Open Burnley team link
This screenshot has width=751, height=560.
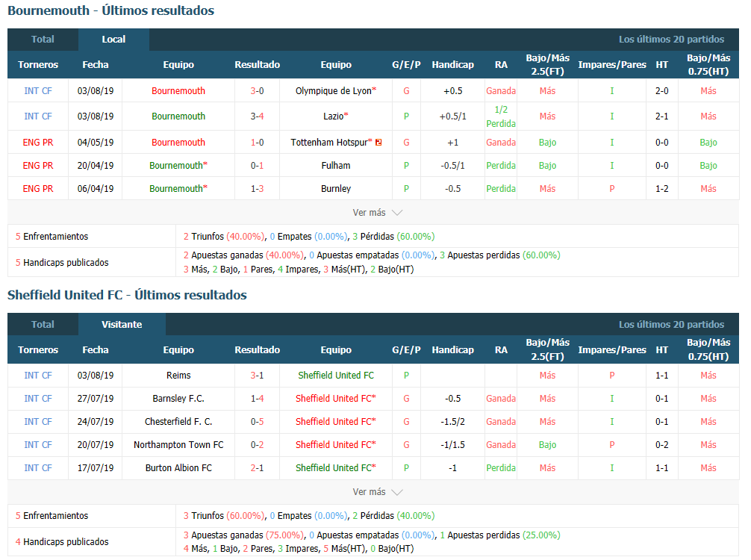[x=336, y=189]
